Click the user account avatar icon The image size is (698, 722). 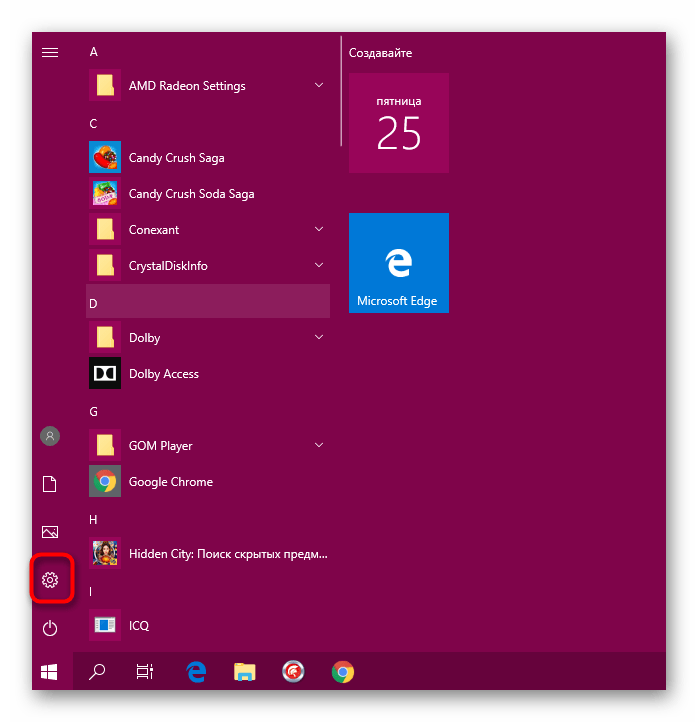pyautogui.click(x=50, y=436)
